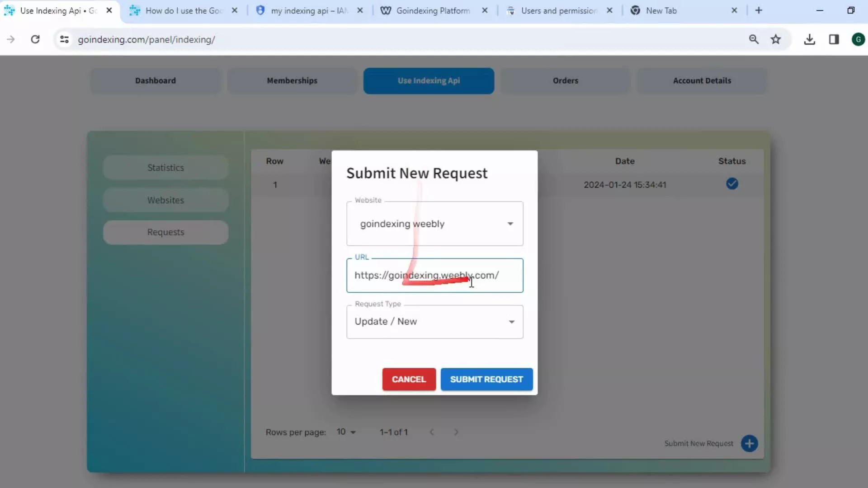Bookmark this page with the star icon
868x488 pixels.
[x=776, y=39]
